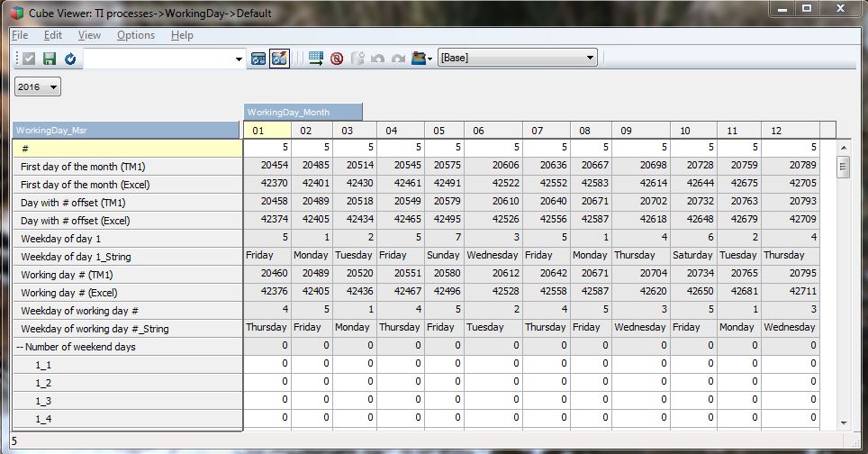This screenshot has height=454, width=868.
Task: Click the green Save view floppy icon
Action: [x=50, y=59]
